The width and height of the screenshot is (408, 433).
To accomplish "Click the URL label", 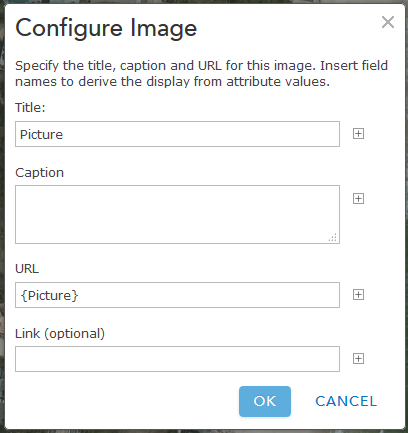I will [27, 269].
